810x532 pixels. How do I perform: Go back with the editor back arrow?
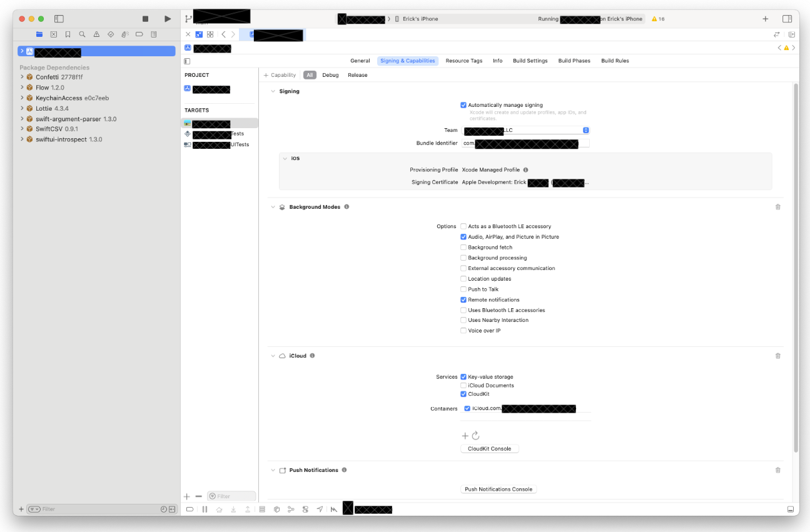tap(223, 34)
